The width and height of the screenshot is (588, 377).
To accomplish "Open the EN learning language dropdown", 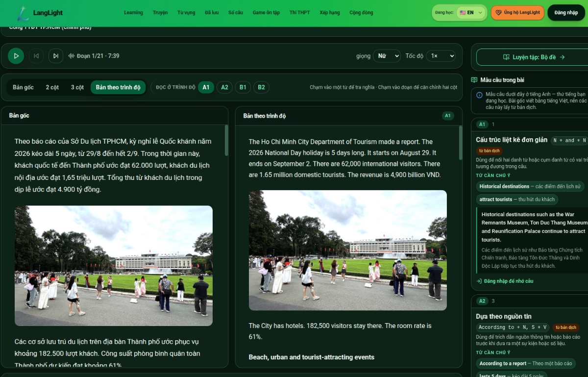I will (471, 13).
